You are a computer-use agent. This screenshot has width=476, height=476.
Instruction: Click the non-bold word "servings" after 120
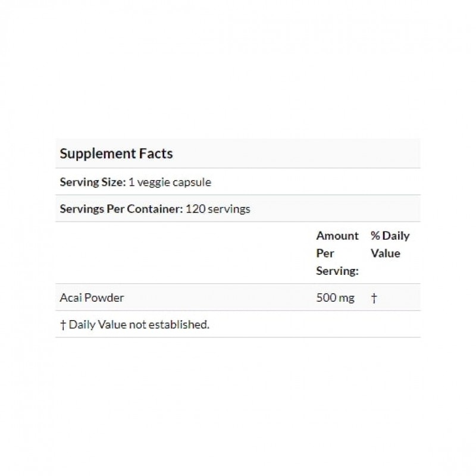(229, 209)
